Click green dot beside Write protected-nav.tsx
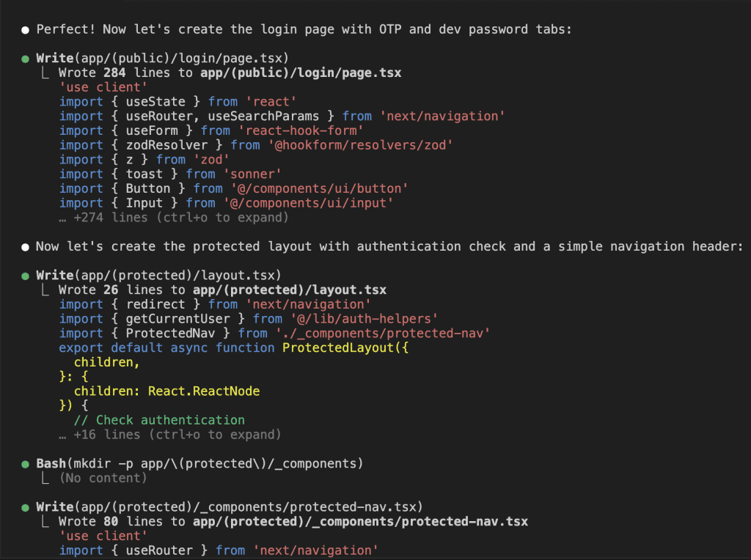The width and height of the screenshot is (751, 560). [26, 507]
